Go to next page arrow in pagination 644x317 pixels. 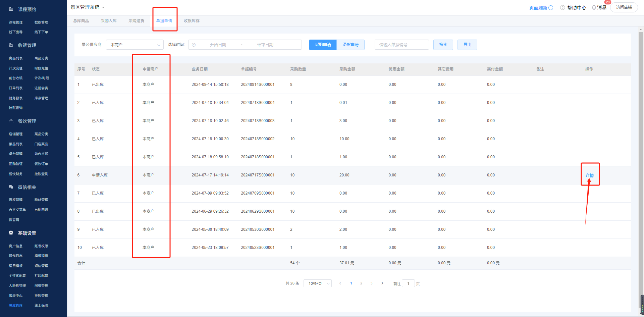tap(382, 283)
